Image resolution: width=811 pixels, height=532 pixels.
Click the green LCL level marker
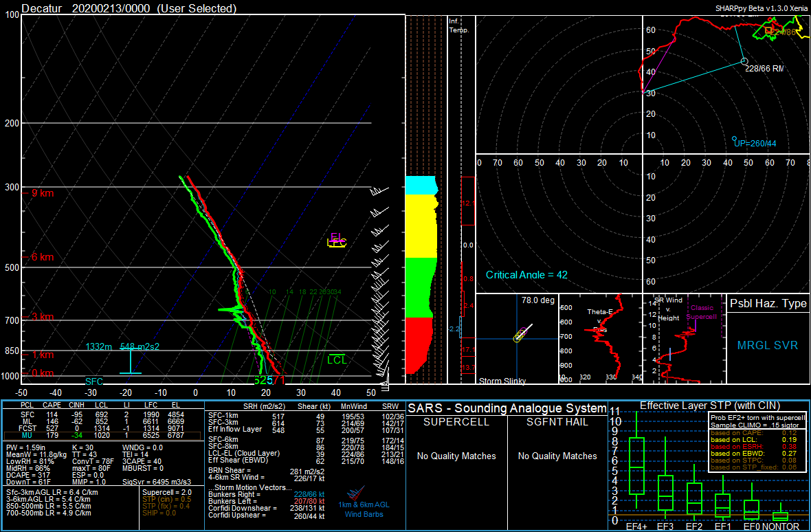point(337,359)
